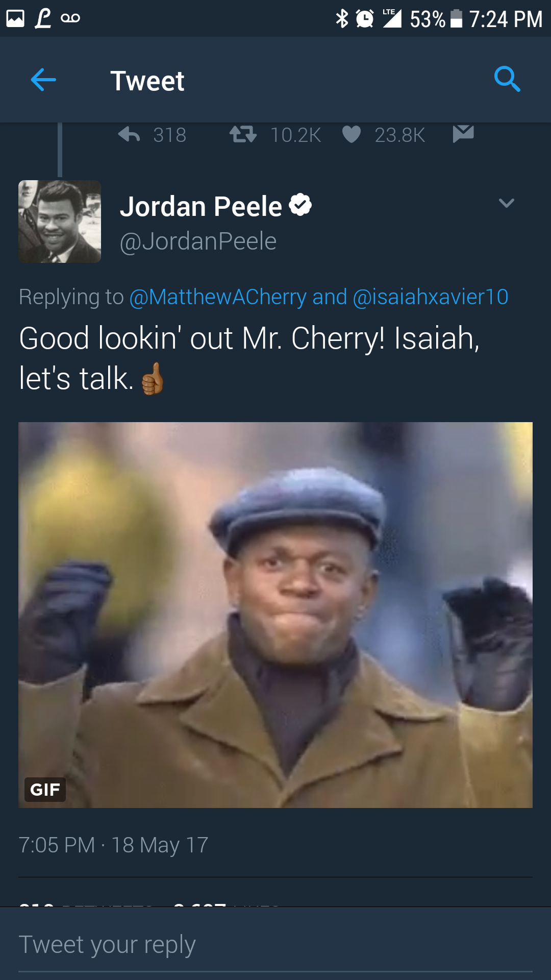Tap the alarm clock status icon
The height and width of the screenshot is (980, 551).
(365, 19)
